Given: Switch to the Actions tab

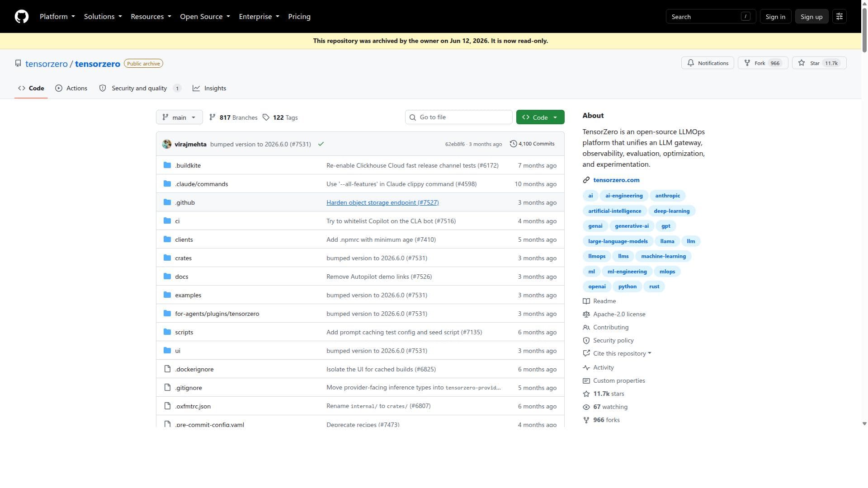Looking at the screenshot, I should tap(71, 89).
